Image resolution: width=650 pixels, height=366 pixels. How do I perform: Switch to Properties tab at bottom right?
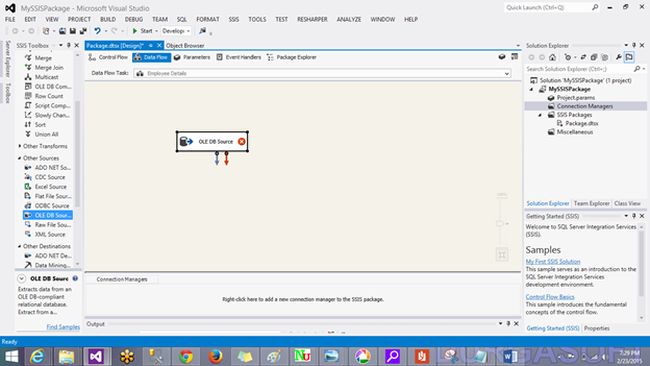(597, 328)
